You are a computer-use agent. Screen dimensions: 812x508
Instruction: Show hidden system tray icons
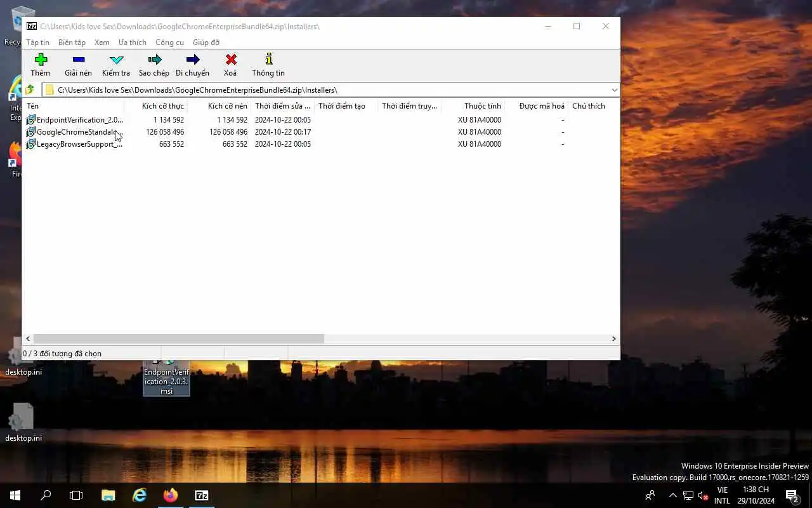673,495
